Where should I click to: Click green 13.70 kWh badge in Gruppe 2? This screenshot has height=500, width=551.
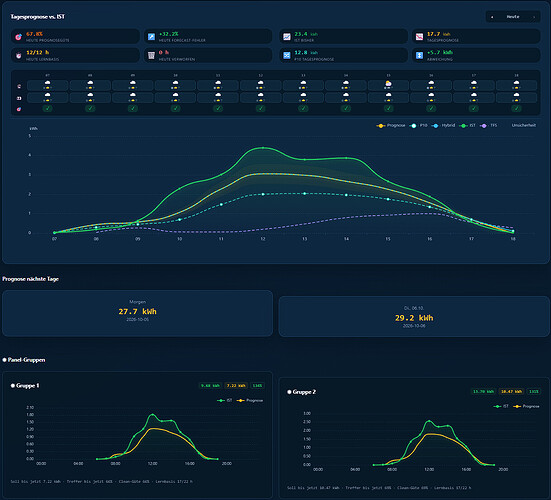point(484,391)
